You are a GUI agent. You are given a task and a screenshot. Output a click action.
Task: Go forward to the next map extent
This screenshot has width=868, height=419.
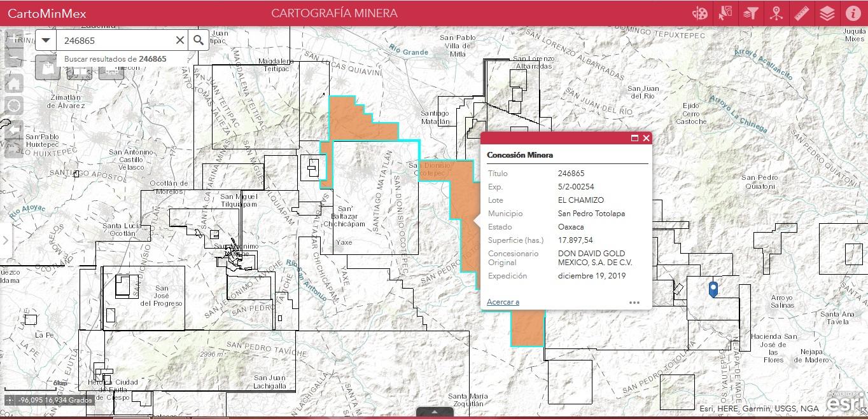14,148
